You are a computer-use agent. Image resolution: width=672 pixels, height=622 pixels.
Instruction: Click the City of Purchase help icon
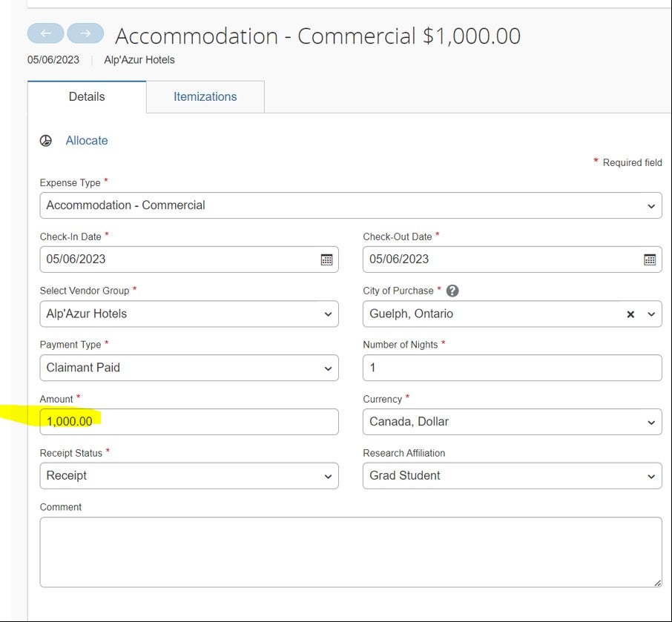(x=452, y=291)
